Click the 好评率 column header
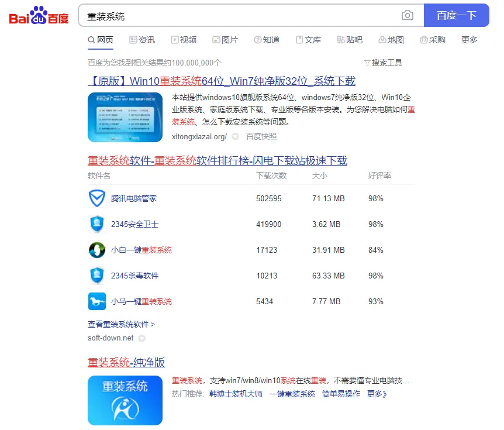504x430 pixels. coord(379,176)
